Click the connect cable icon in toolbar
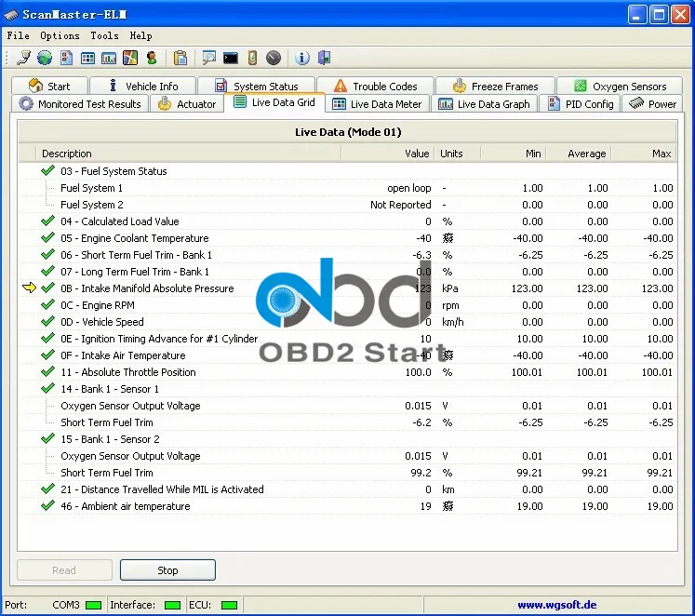 click(23, 58)
